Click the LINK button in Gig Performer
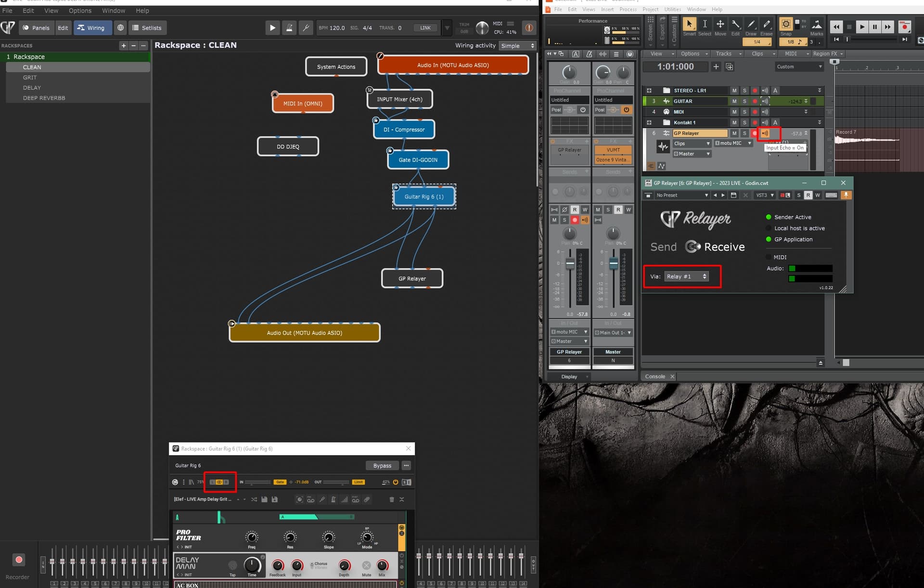The image size is (924, 588). (425, 27)
